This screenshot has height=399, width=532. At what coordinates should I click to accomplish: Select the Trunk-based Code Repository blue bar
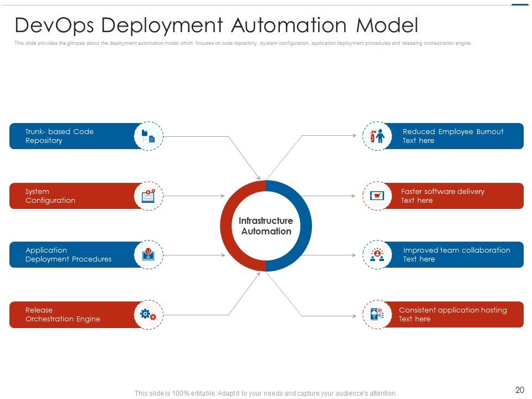(x=72, y=136)
